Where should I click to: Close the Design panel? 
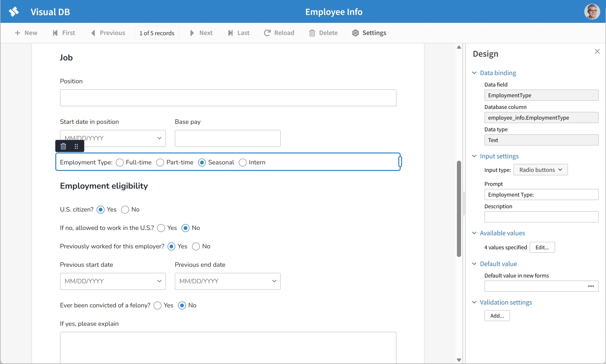[597, 51]
